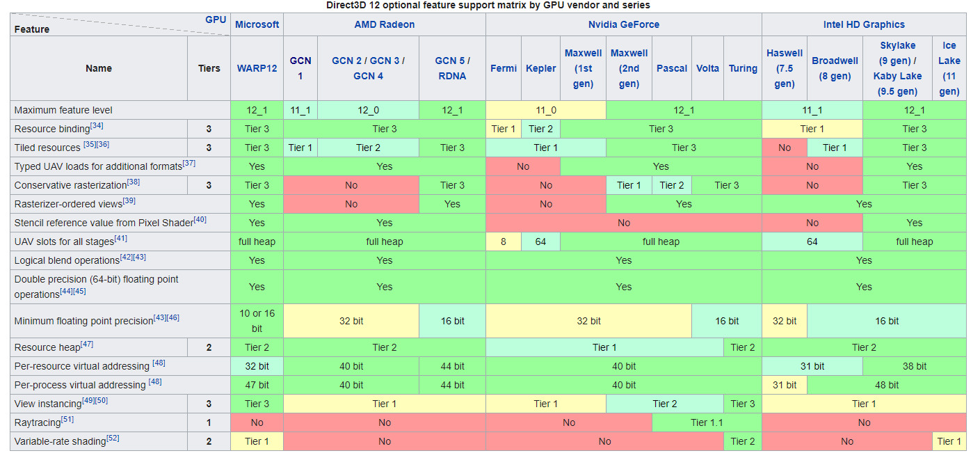Click 'Tier 2' in Variable-rate shading row
This screenshot has height=467, width=980.
[743, 441]
